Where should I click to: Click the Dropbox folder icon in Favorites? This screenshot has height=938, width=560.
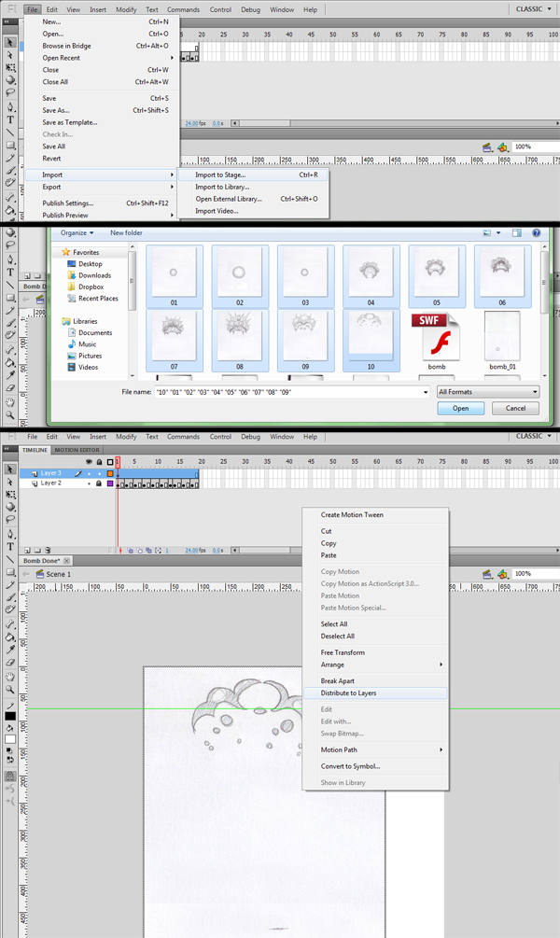pos(72,287)
